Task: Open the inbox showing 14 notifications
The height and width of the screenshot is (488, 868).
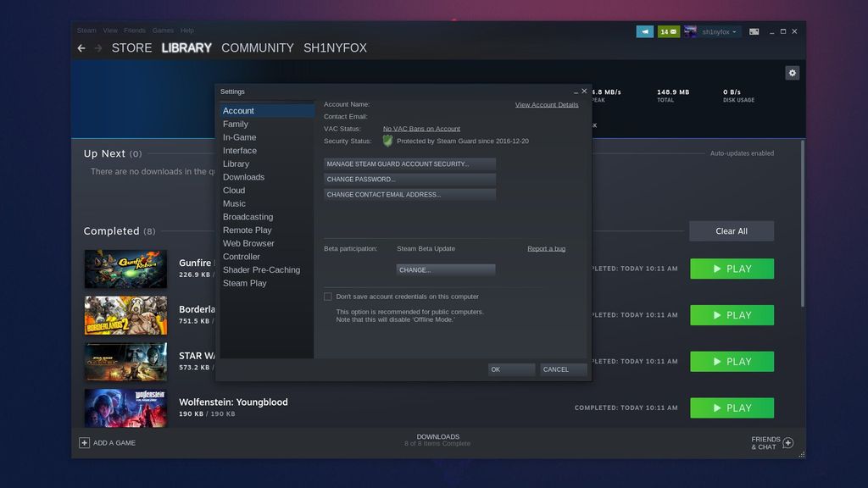Action: 668,31
